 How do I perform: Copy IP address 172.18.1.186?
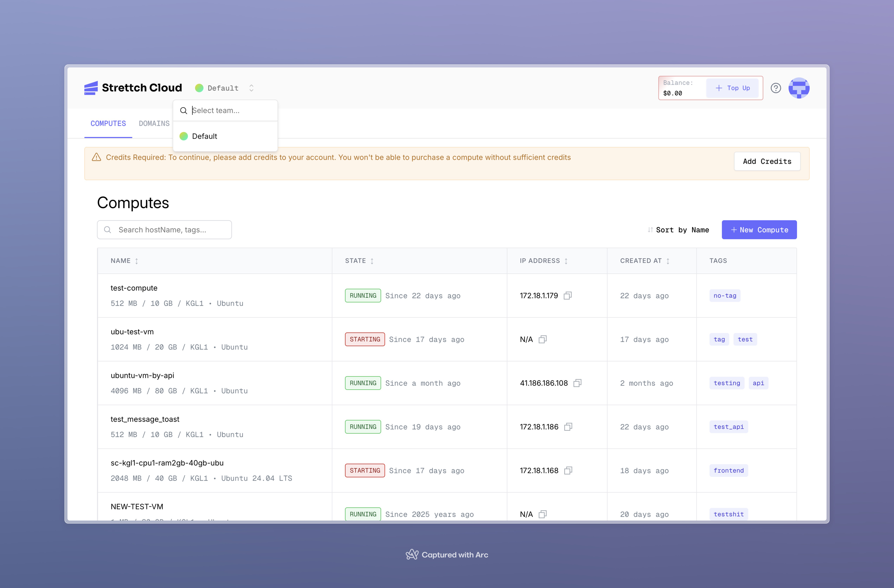568,427
